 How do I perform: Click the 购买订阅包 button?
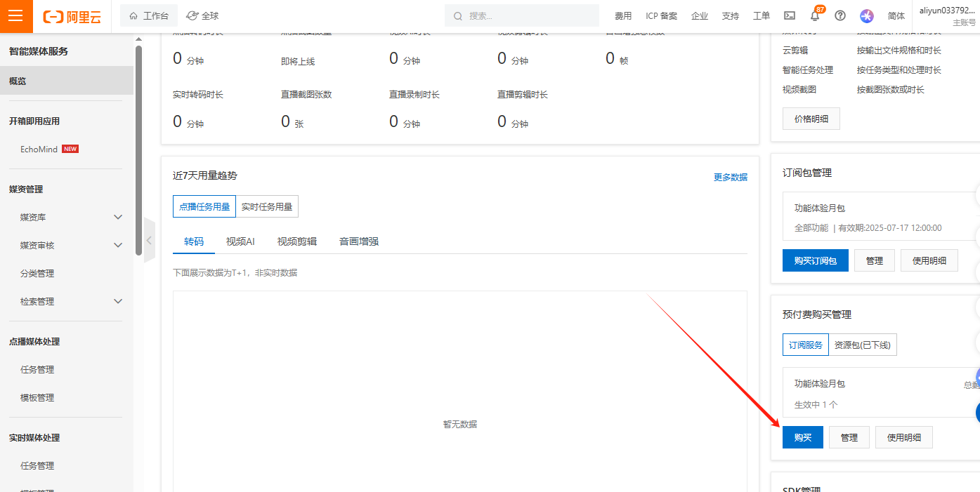click(x=816, y=260)
